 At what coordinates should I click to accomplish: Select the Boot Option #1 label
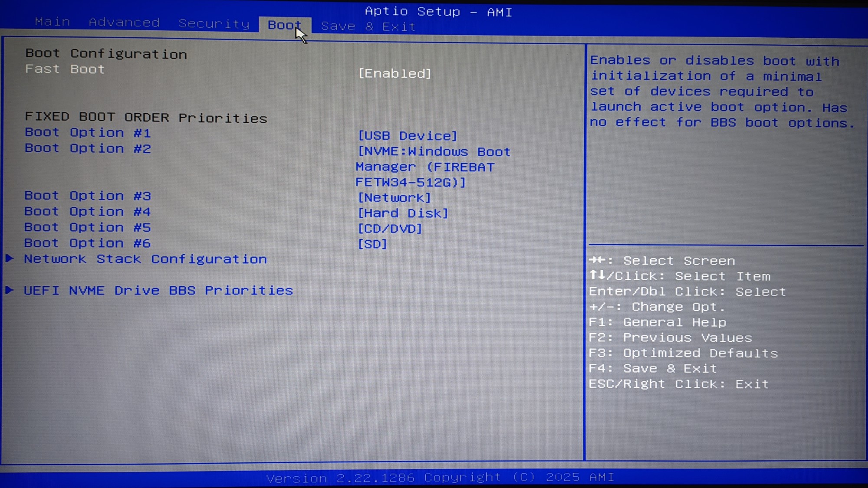click(x=88, y=133)
